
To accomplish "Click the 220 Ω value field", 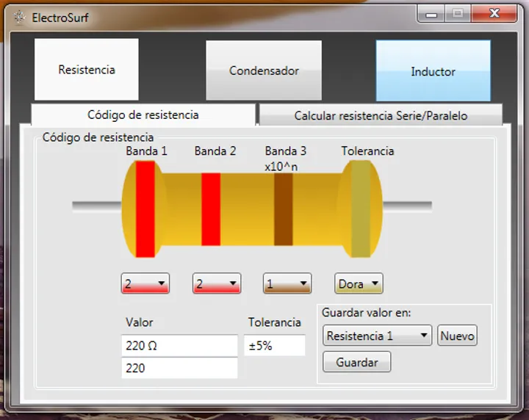I will click(179, 346).
